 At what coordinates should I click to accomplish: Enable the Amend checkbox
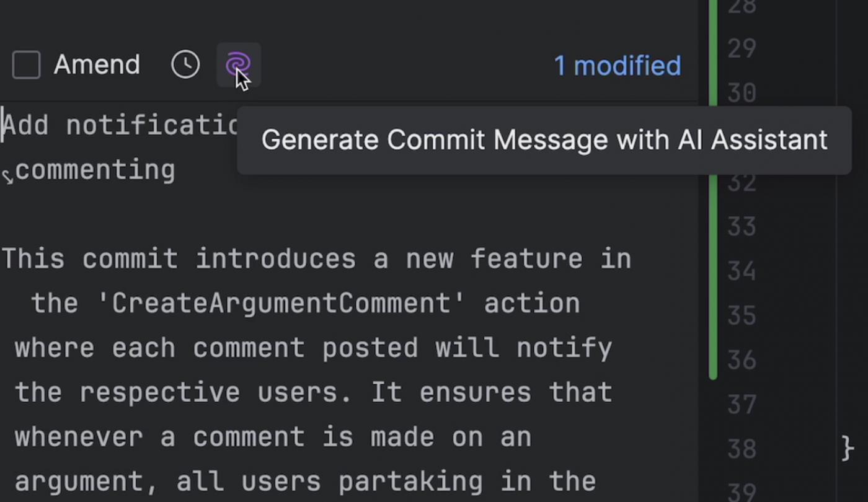(27, 65)
